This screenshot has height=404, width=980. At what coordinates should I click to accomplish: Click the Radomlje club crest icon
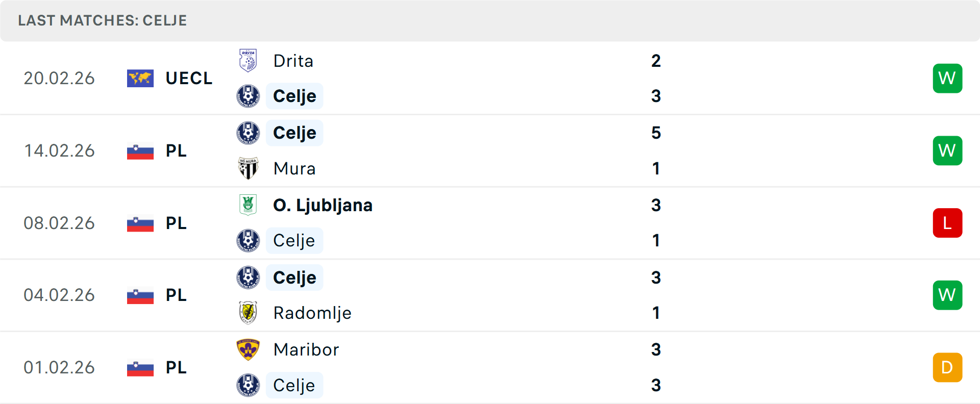click(x=248, y=313)
